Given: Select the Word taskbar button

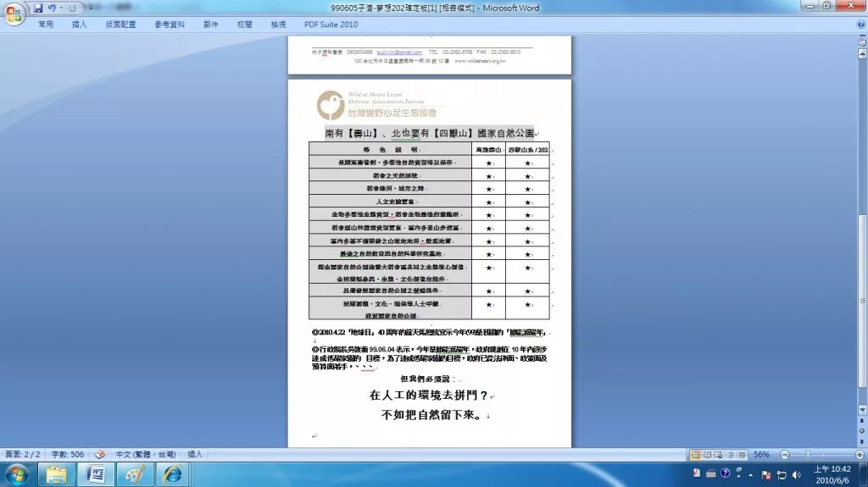Looking at the screenshot, I should (96, 475).
